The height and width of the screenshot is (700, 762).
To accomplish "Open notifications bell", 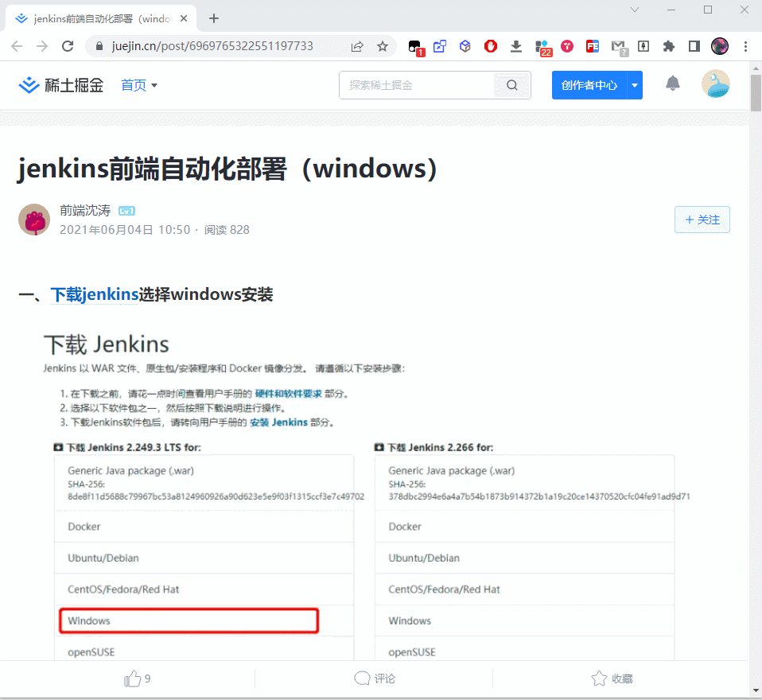I will click(673, 84).
